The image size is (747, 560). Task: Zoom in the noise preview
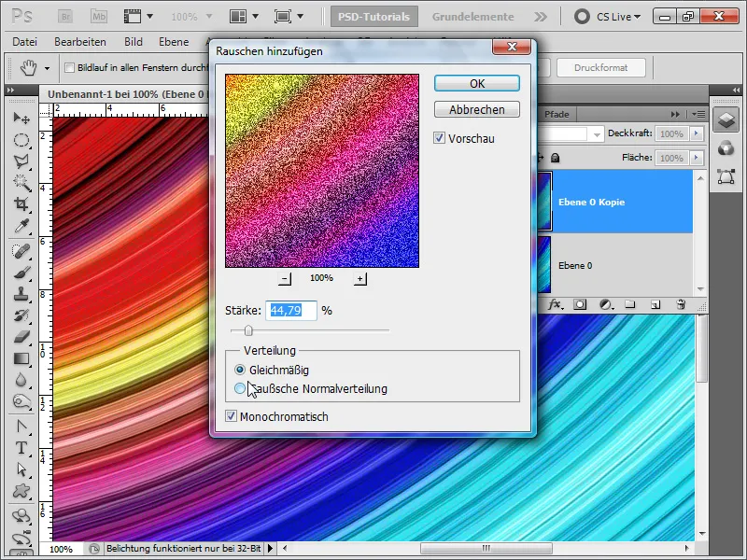point(360,278)
